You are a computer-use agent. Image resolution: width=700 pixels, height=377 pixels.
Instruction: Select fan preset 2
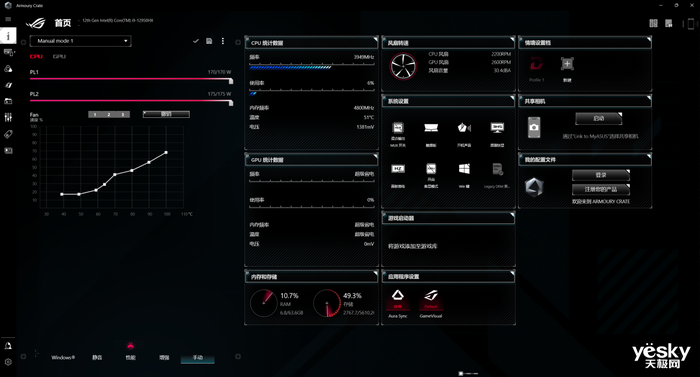[109, 115]
